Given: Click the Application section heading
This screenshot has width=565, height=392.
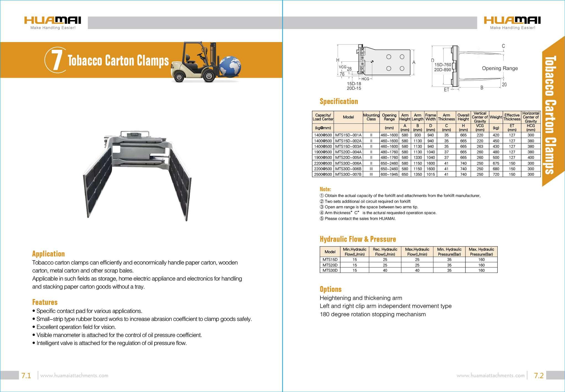Looking at the screenshot, I should [x=48, y=254].
